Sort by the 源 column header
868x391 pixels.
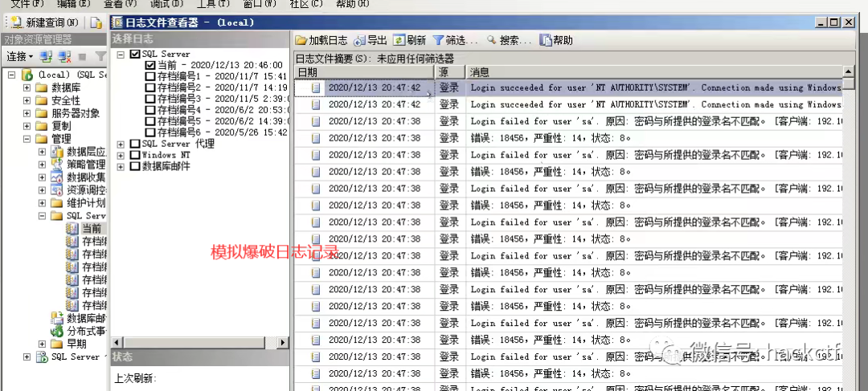coord(450,72)
